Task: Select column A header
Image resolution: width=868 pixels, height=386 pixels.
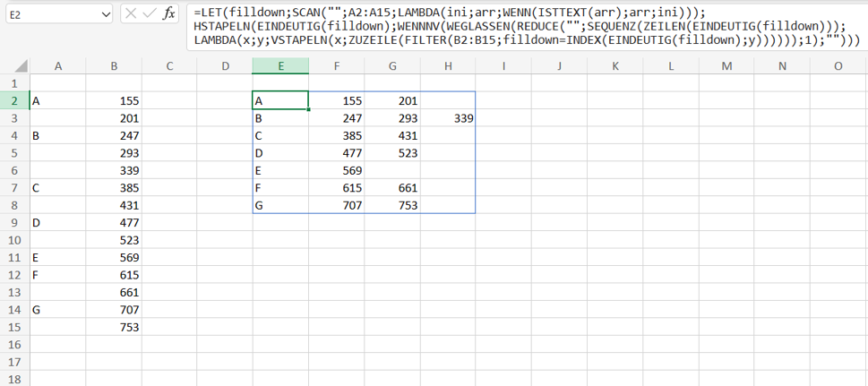Action: pos(57,66)
